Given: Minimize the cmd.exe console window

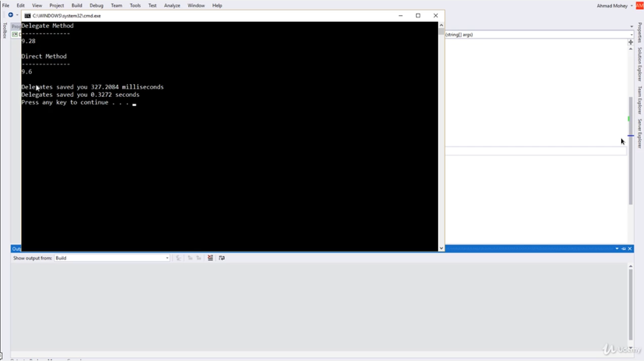Looking at the screenshot, I should (x=401, y=16).
